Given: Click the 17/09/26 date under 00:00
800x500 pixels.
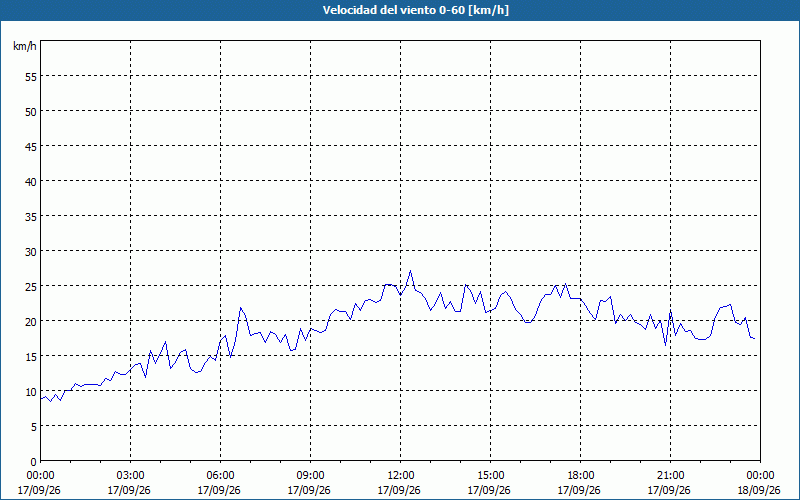Looking at the screenshot, I should [x=39, y=490].
